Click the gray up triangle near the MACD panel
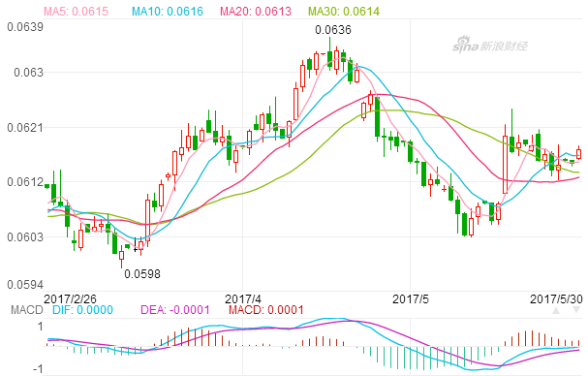The image size is (588, 376). tap(556, 311)
